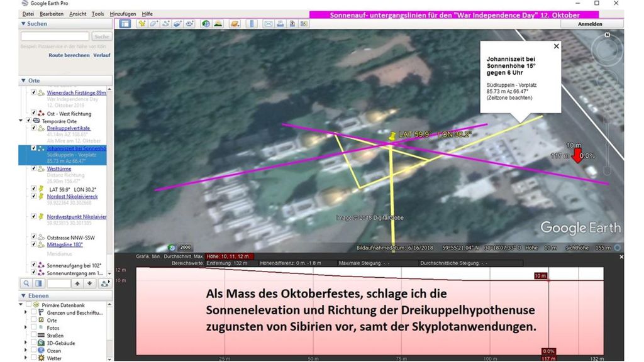Viewport: 644px width, 362px height.
Task: Toggle the sidebar panel button
Action: (125, 24)
